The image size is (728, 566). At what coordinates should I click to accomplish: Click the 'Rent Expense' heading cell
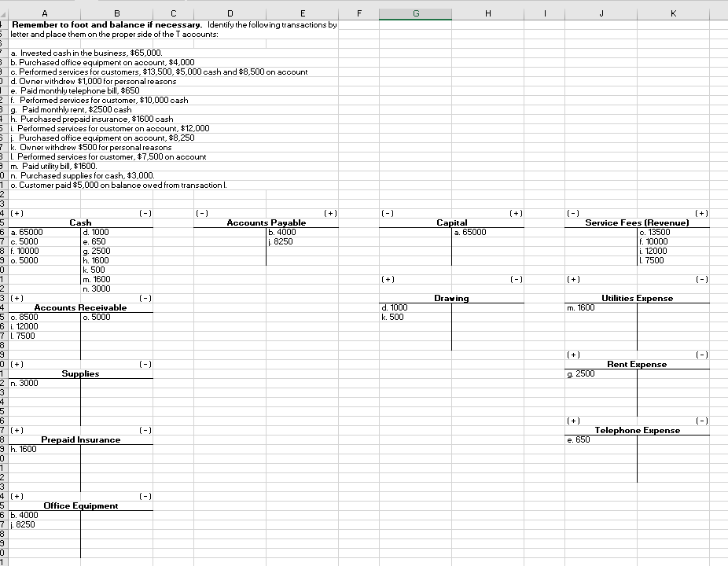[x=635, y=364]
